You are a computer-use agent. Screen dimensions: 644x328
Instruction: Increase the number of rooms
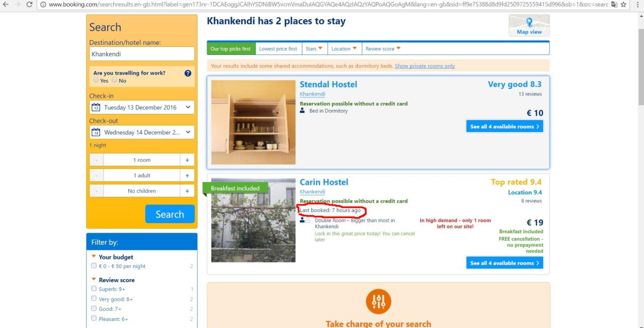[187, 160]
